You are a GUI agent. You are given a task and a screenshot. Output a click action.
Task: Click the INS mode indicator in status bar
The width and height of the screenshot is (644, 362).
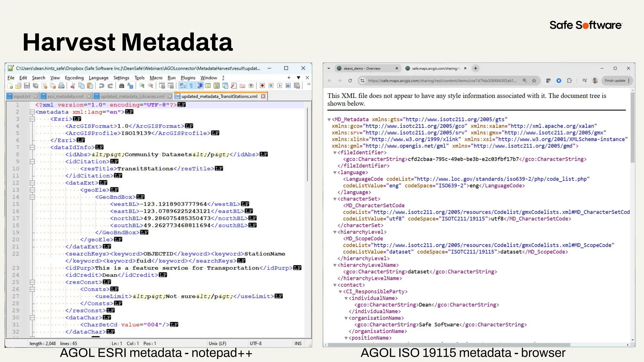pyautogui.click(x=298, y=343)
